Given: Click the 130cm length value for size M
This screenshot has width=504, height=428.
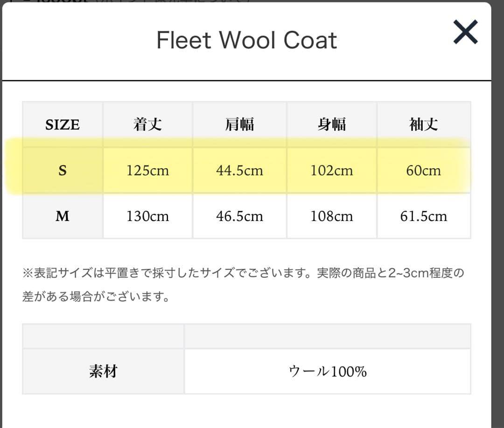Looking at the screenshot, I should (147, 216).
